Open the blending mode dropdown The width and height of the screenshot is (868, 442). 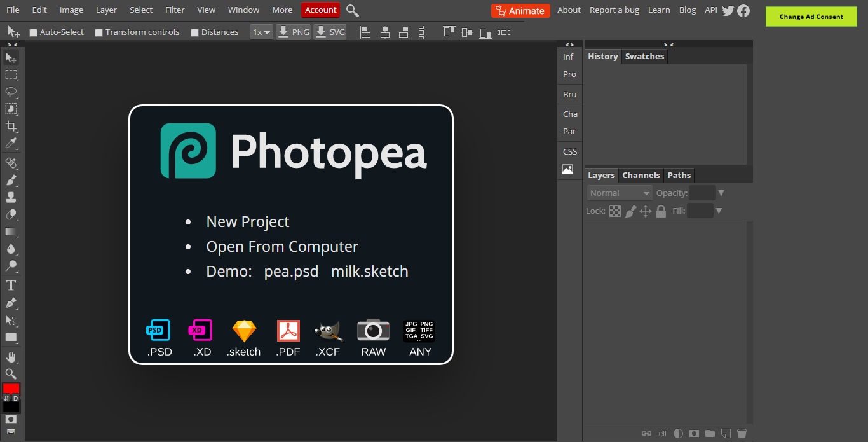click(x=619, y=193)
